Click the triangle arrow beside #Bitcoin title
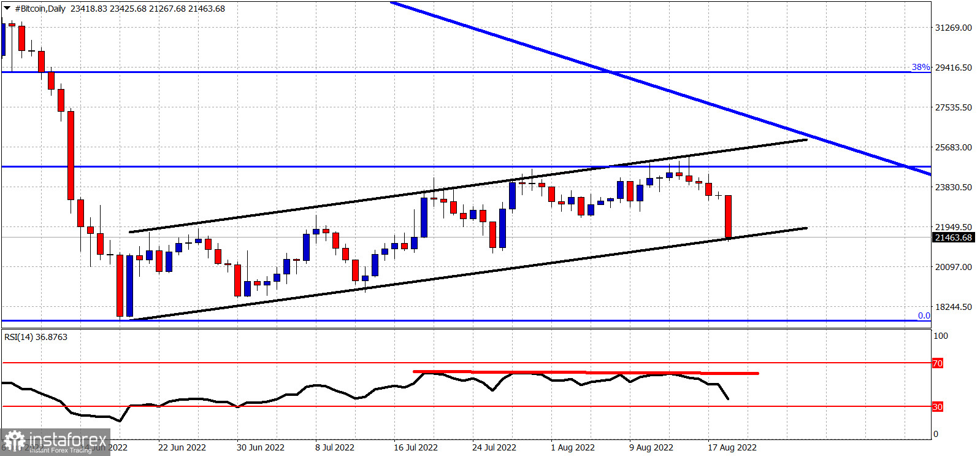The width and height of the screenshot is (980, 456). [7, 9]
